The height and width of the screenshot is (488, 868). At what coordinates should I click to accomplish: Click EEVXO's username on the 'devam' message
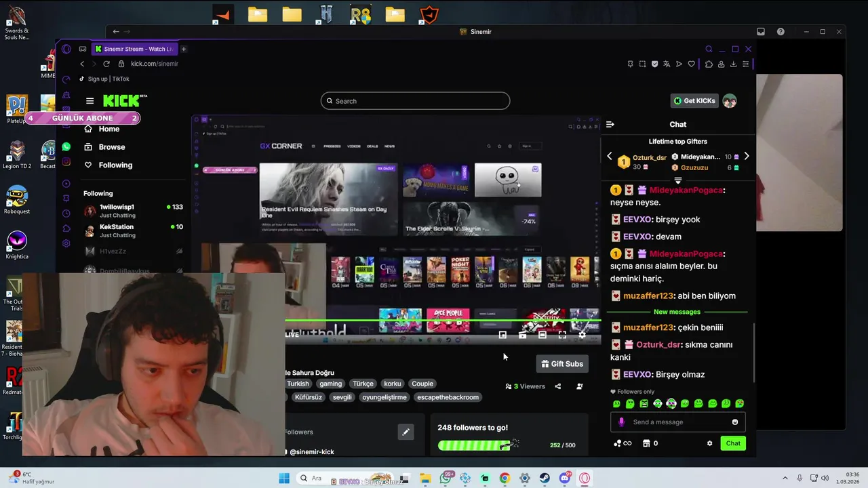pos(637,237)
